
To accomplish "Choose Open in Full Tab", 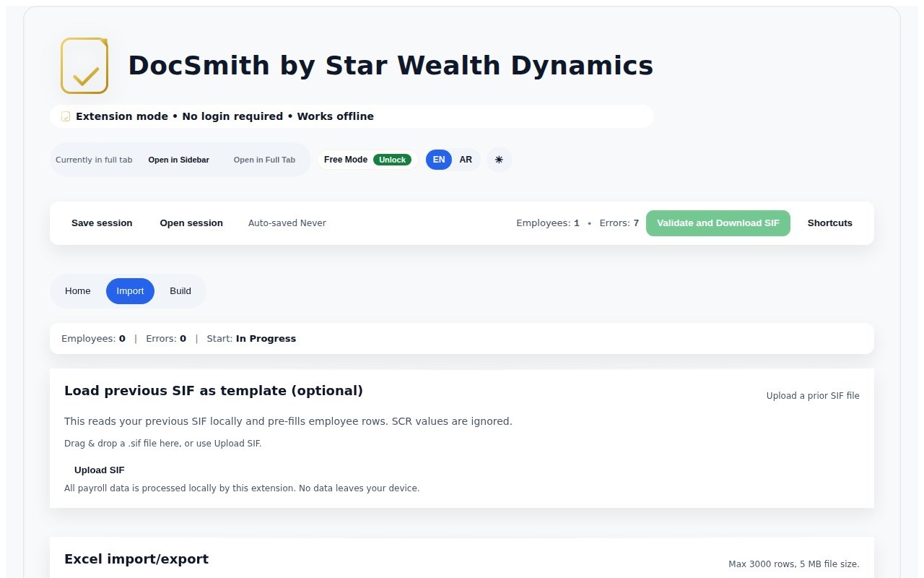I will coord(264,160).
